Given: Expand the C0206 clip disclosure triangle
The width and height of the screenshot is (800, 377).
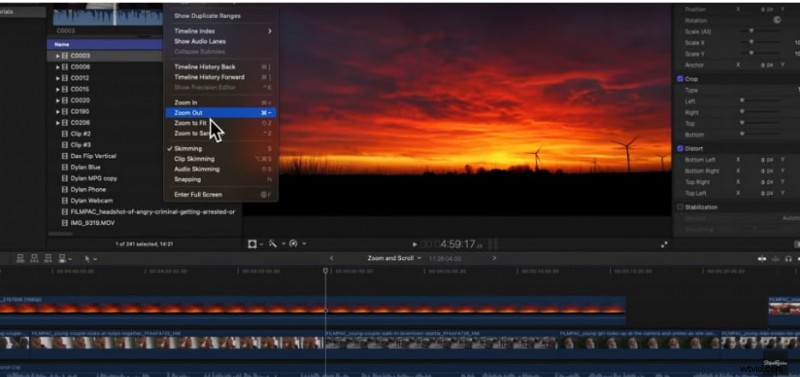Looking at the screenshot, I should click(x=58, y=122).
